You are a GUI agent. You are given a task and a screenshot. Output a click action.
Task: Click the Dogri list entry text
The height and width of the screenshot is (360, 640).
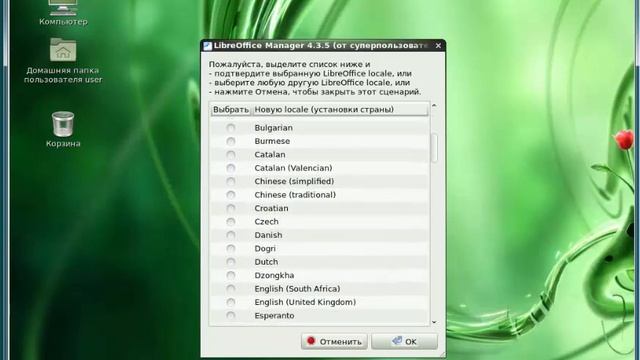point(265,249)
